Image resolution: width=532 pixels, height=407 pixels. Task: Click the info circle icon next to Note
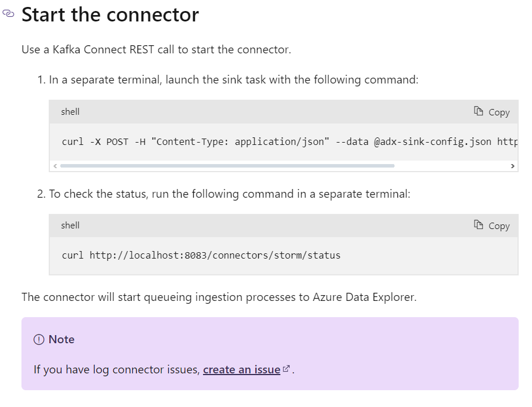[x=39, y=340]
